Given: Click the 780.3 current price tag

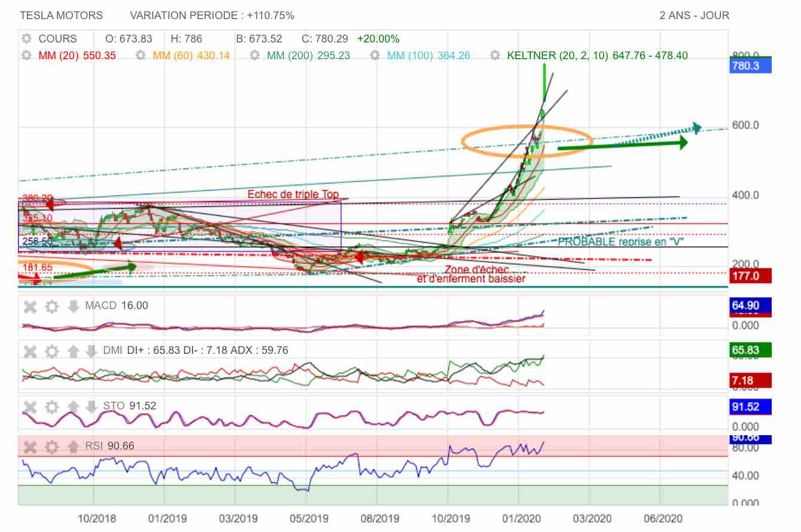Looking at the screenshot, I should [751, 66].
